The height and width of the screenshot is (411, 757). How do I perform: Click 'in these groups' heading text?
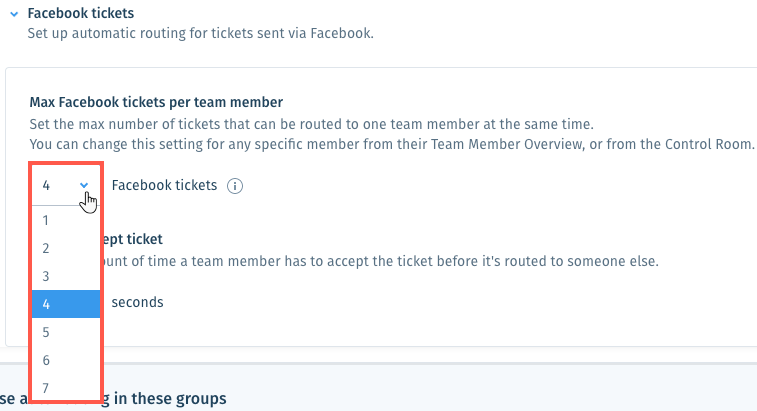coord(170,399)
